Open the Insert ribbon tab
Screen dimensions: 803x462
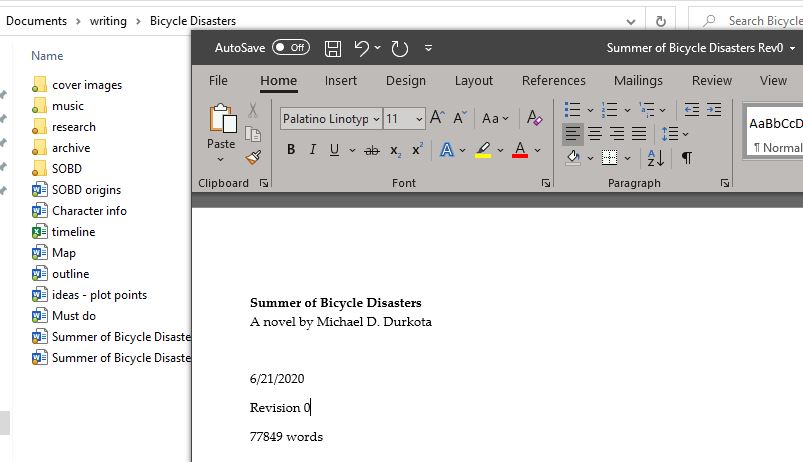click(341, 80)
